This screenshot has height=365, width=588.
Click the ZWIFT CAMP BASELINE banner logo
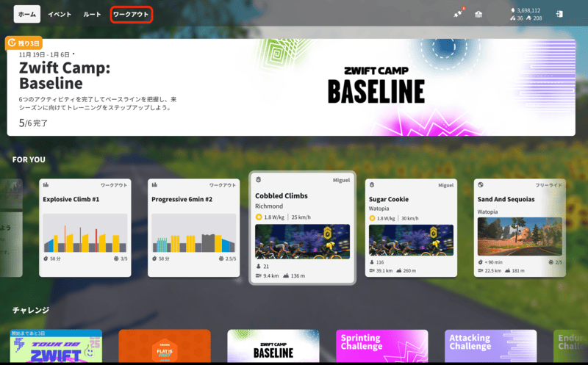pyautogui.click(x=376, y=85)
